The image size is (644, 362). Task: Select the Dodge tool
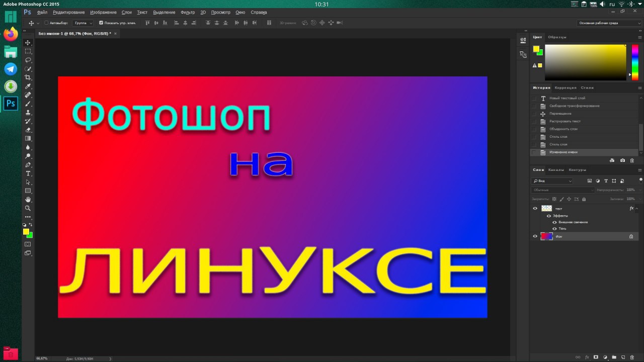[28, 156]
